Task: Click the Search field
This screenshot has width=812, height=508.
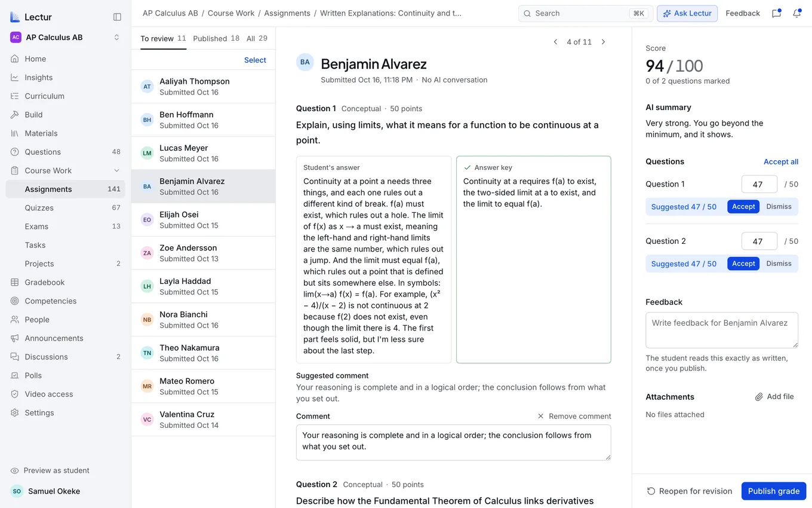Action: pos(585,13)
